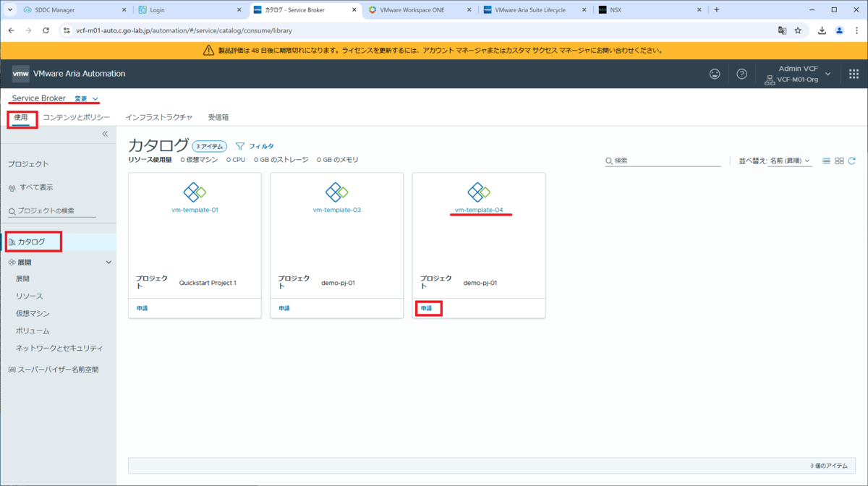Collapse the left sidebar with double-chevron icon

(105, 134)
